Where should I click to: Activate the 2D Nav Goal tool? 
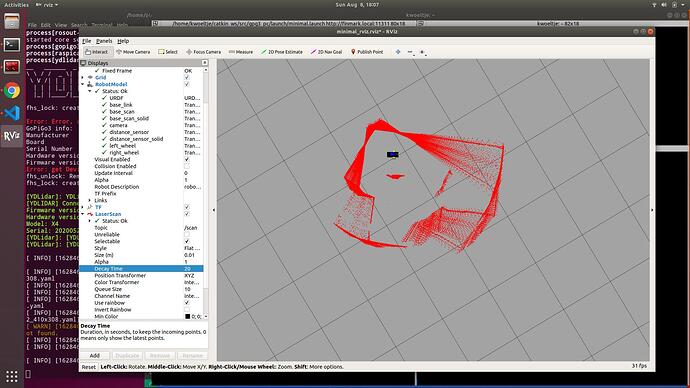[327, 52]
